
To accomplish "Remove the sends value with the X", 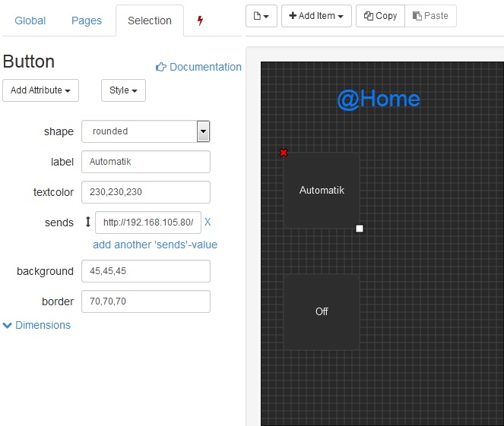I will click(208, 222).
